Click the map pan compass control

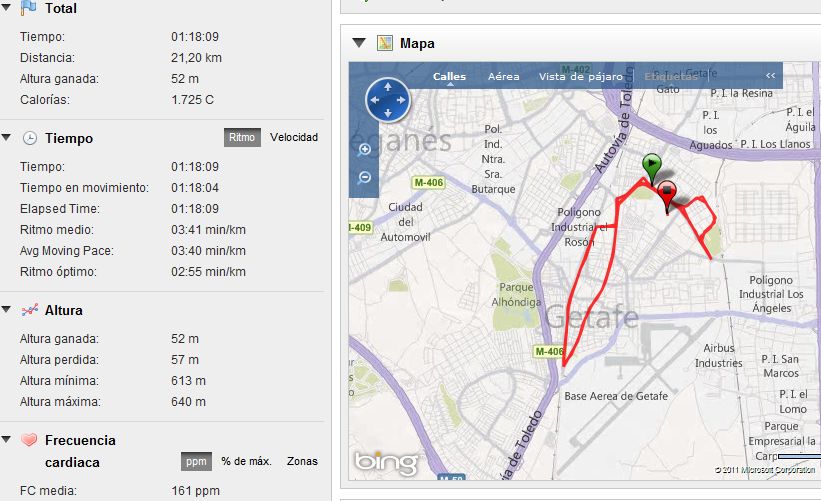[388, 99]
